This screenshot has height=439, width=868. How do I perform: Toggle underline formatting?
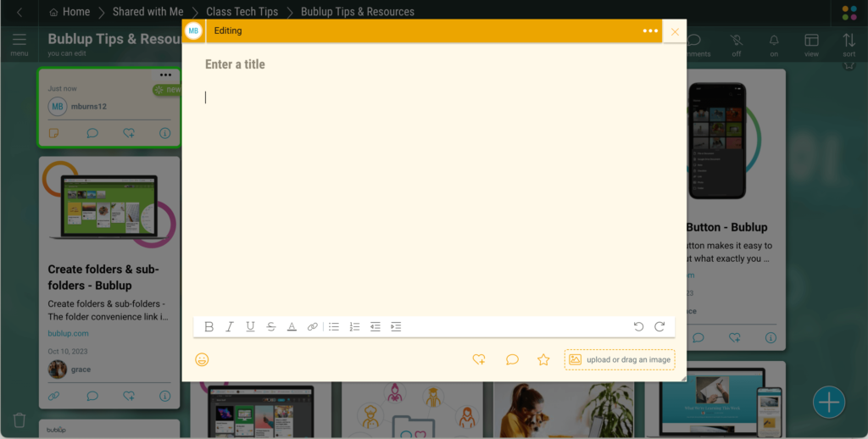point(250,326)
